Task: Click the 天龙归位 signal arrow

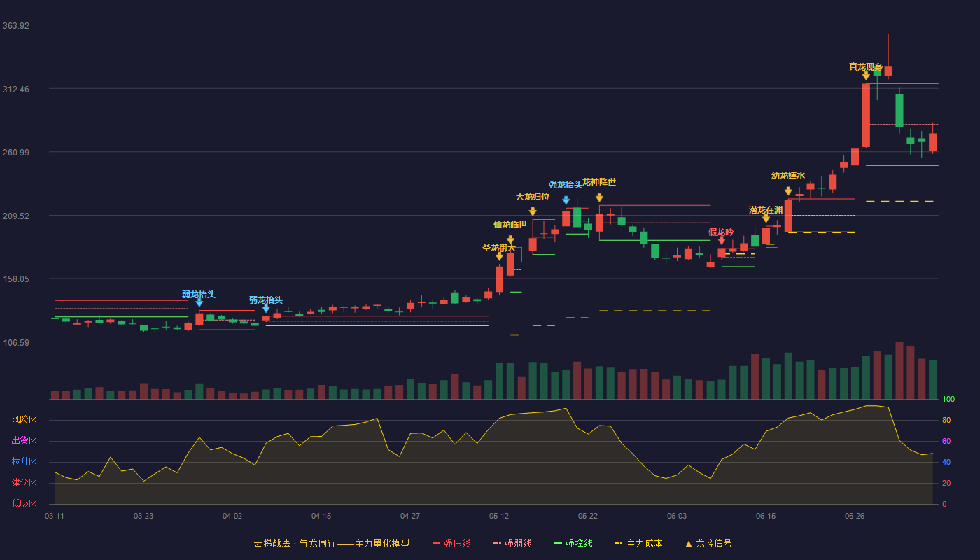Action: click(x=533, y=211)
